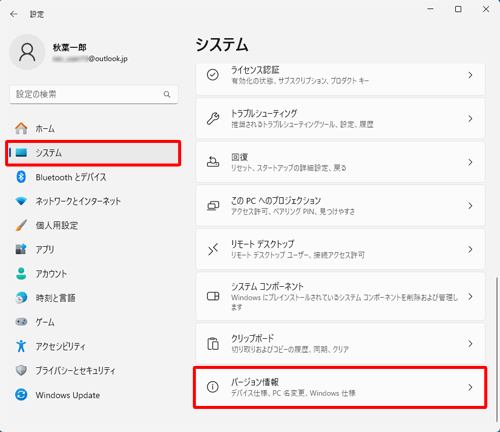Open システム コンポーネント heading text

267,286
